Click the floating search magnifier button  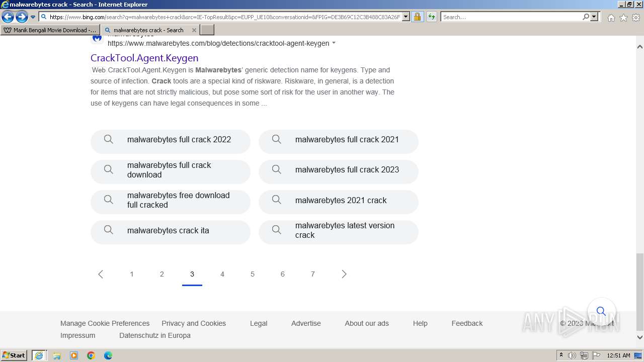point(601,311)
